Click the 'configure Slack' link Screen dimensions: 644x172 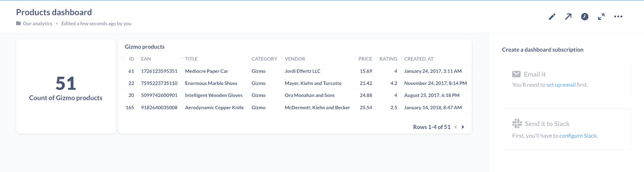coord(578,136)
